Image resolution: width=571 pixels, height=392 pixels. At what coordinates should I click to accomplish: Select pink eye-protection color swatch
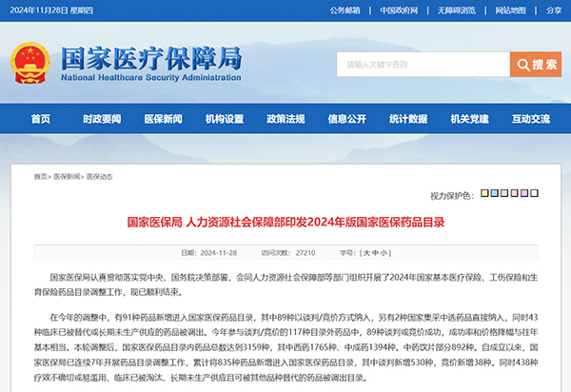click(x=514, y=193)
